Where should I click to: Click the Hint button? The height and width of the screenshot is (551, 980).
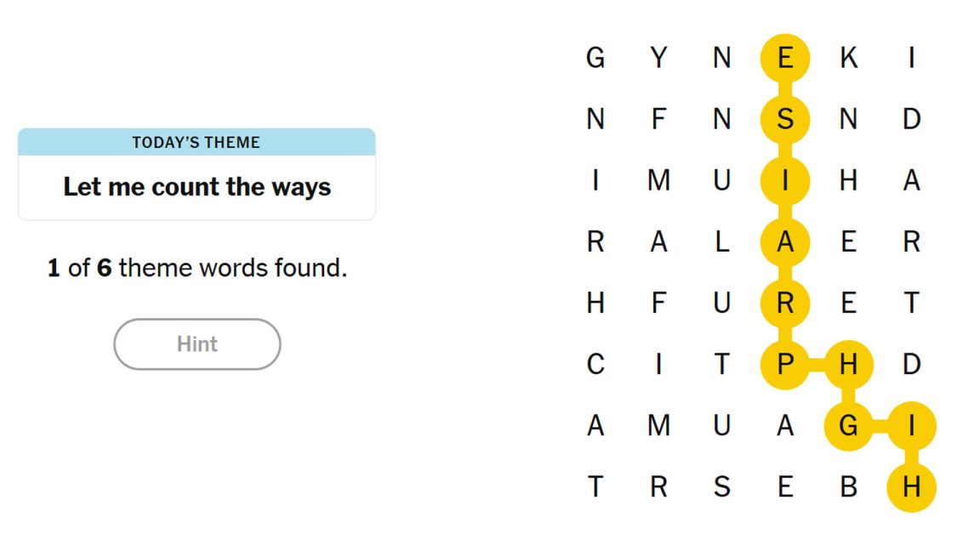point(197,344)
